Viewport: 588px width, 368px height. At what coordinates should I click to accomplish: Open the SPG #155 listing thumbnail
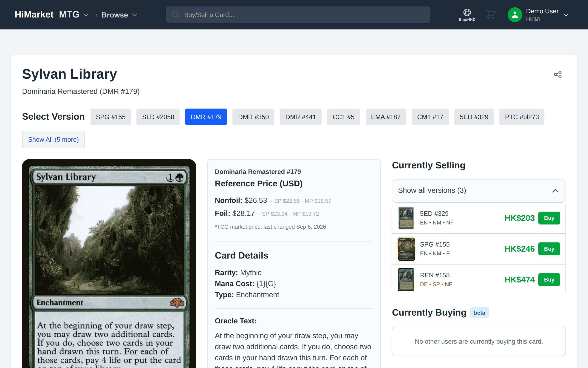click(406, 249)
